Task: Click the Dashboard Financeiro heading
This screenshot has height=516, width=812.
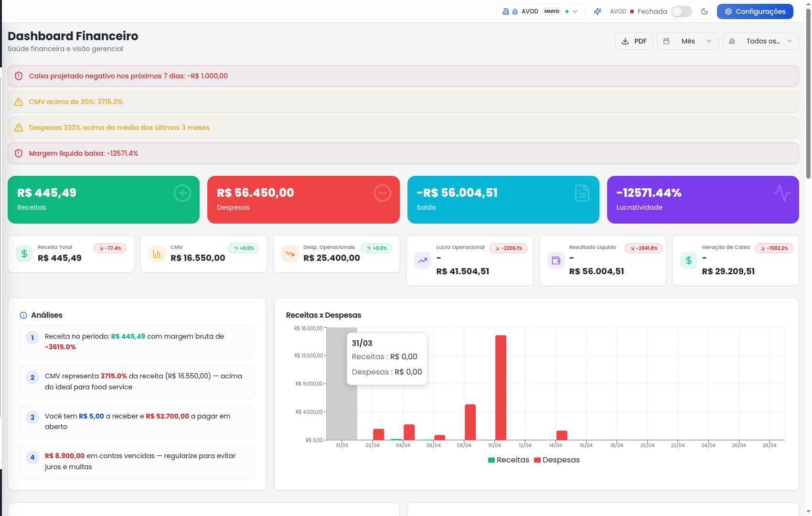Action: point(73,36)
